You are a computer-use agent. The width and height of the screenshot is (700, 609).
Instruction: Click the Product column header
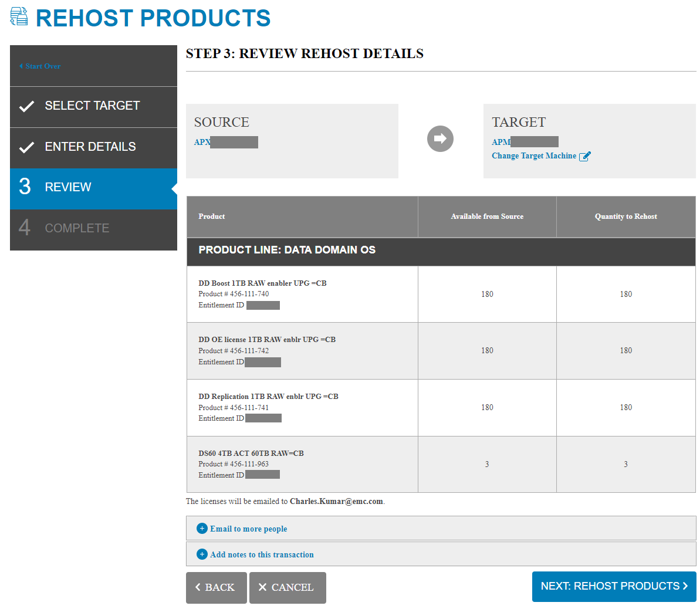[x=302, y=216]
